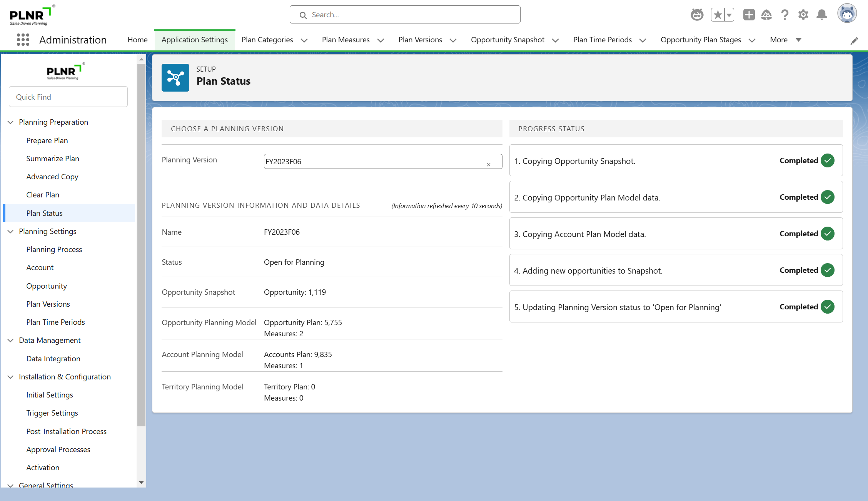The height and width of the screenshot is (501, 868).
Task: Open the Trailhead icon in header
Action: (766, 15)
